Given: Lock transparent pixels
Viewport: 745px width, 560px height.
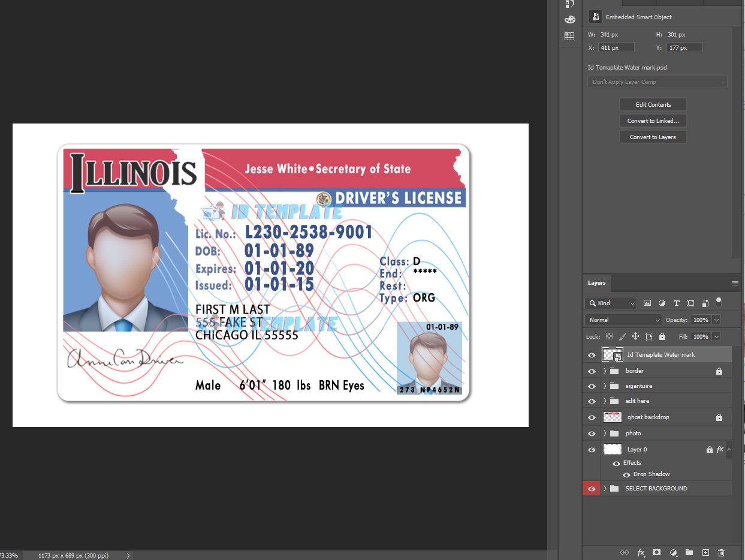Looking at the screenshot, I should click(610, 336).
